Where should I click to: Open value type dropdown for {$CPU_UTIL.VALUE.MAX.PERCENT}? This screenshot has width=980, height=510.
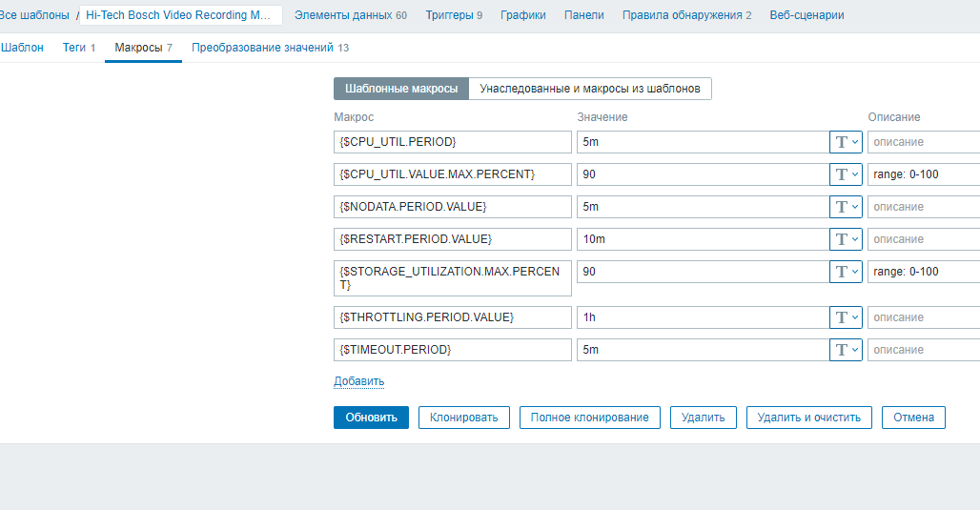[847, 174]
